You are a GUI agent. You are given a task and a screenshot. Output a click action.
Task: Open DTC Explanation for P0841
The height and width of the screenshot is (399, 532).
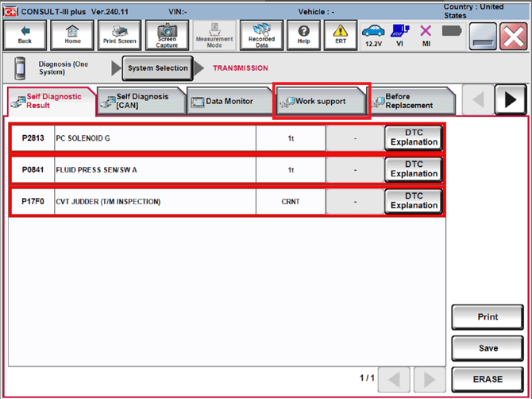[x=414, y=169]
